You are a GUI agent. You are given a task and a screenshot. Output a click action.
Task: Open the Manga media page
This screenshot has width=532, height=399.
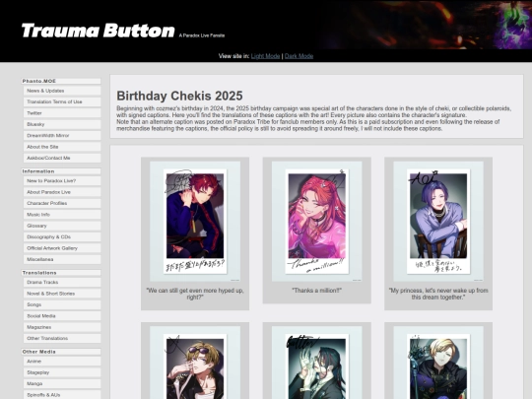click(62, 384)
